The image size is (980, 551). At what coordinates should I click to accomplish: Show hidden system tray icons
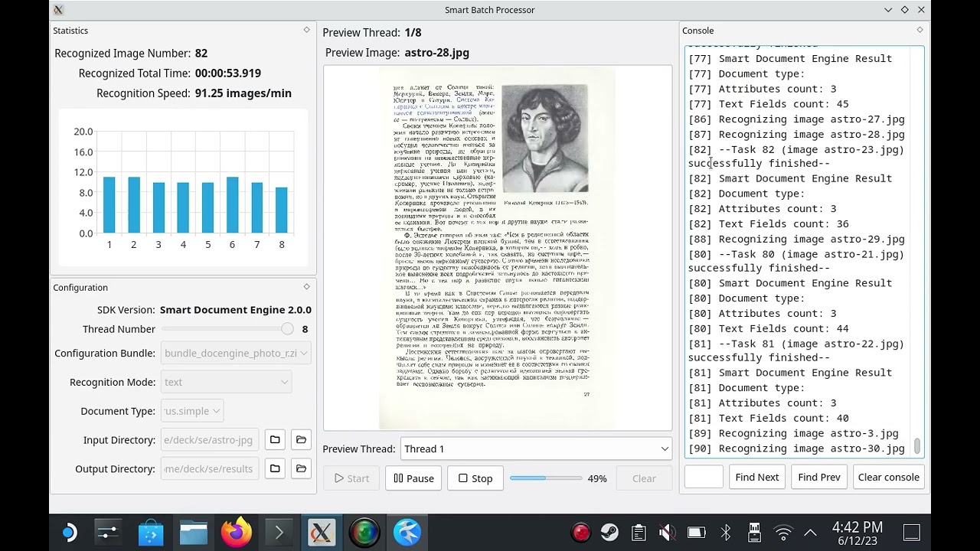810,533
